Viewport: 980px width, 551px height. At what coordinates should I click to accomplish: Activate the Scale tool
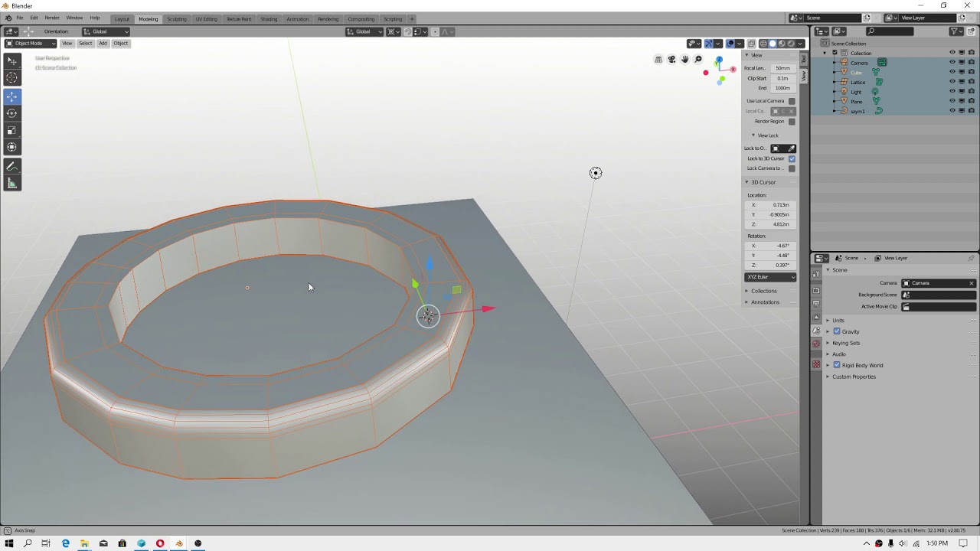tap(11, 130)
